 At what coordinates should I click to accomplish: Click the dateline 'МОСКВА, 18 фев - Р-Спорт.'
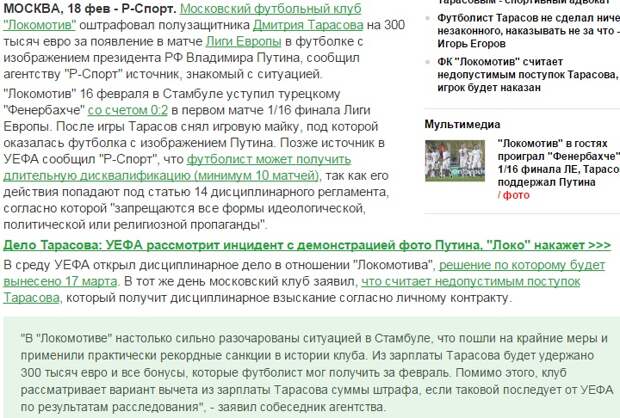[x=90, y=9]
